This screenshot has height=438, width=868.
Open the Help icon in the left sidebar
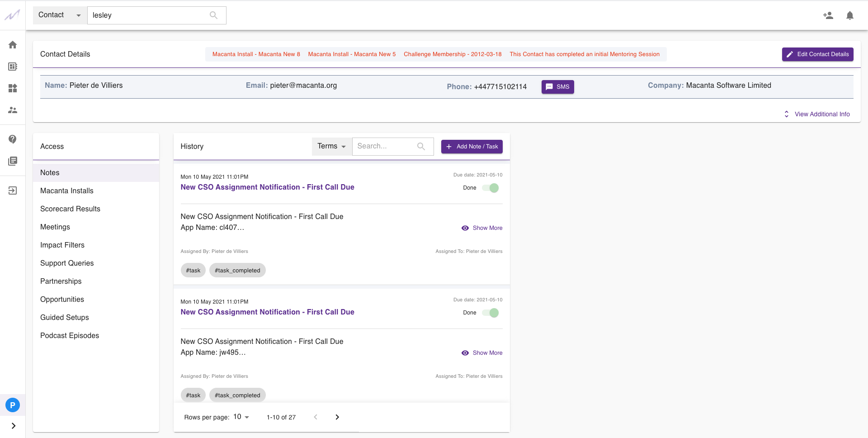coord(13,139)
